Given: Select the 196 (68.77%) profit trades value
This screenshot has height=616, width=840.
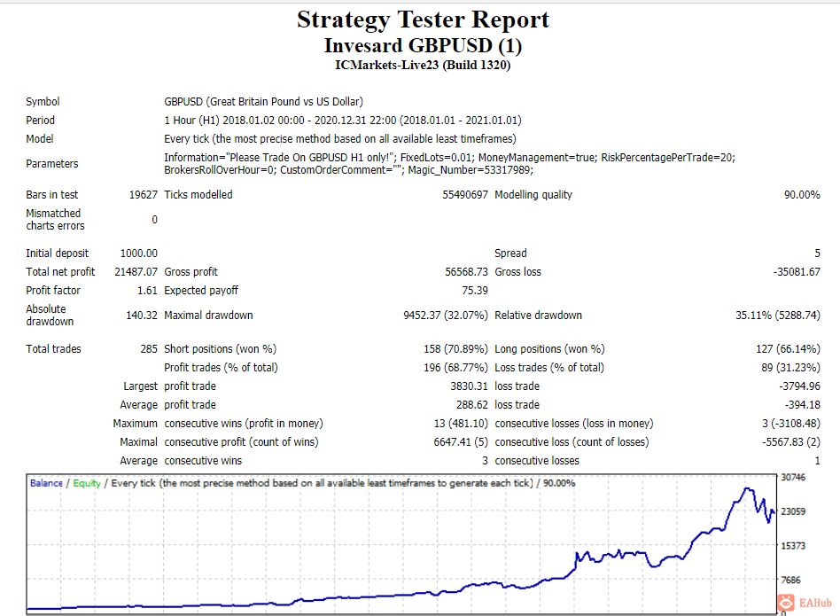Looking at the screenshot, I should coord(456,368).
